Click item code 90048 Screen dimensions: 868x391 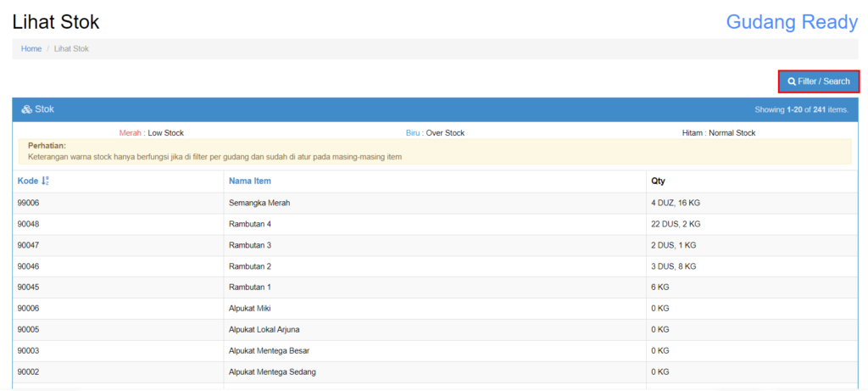tap(29, 224)
